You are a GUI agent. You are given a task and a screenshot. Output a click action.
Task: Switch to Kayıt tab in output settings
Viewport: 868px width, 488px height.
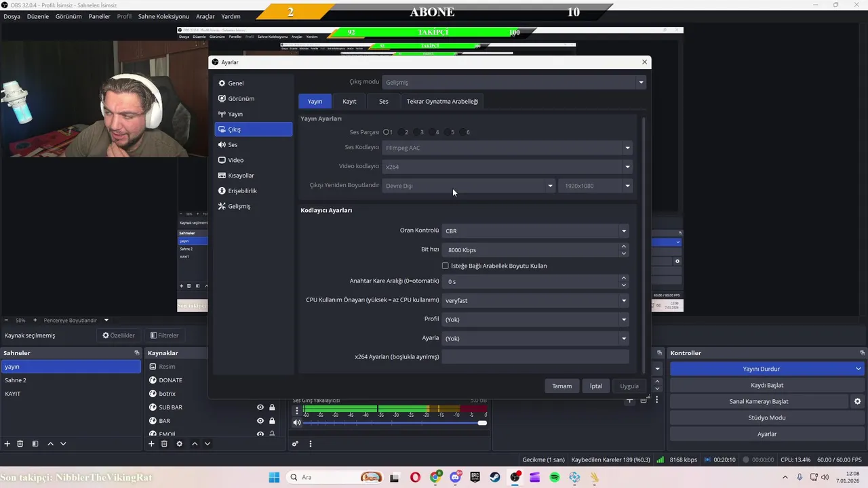click(349, 102)
